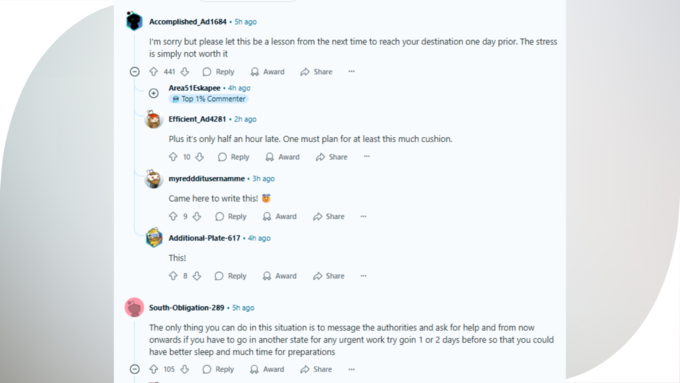Collapse Accomplished_Ad1684's comment thread

[135, 72]
